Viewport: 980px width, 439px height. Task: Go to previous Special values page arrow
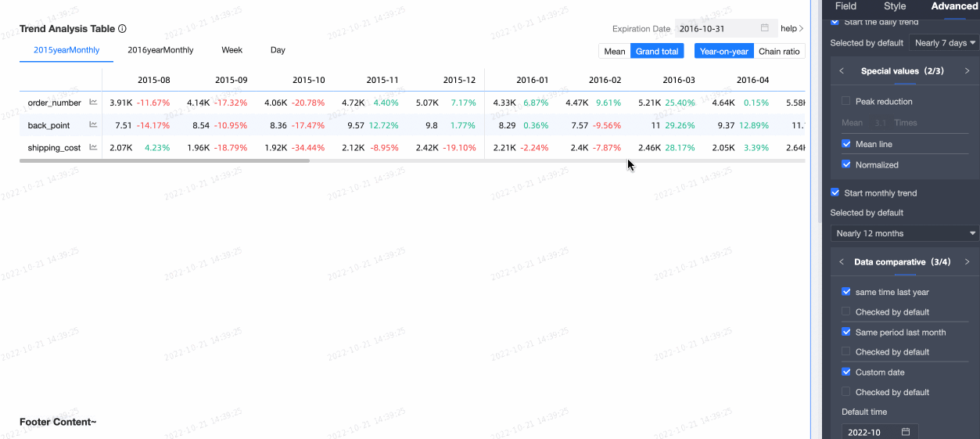click(842, 71)
